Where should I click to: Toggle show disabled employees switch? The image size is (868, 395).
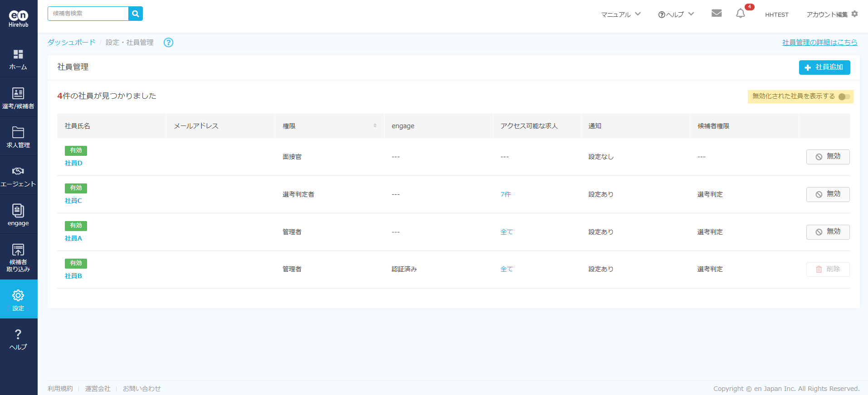[x=844, y=96]
